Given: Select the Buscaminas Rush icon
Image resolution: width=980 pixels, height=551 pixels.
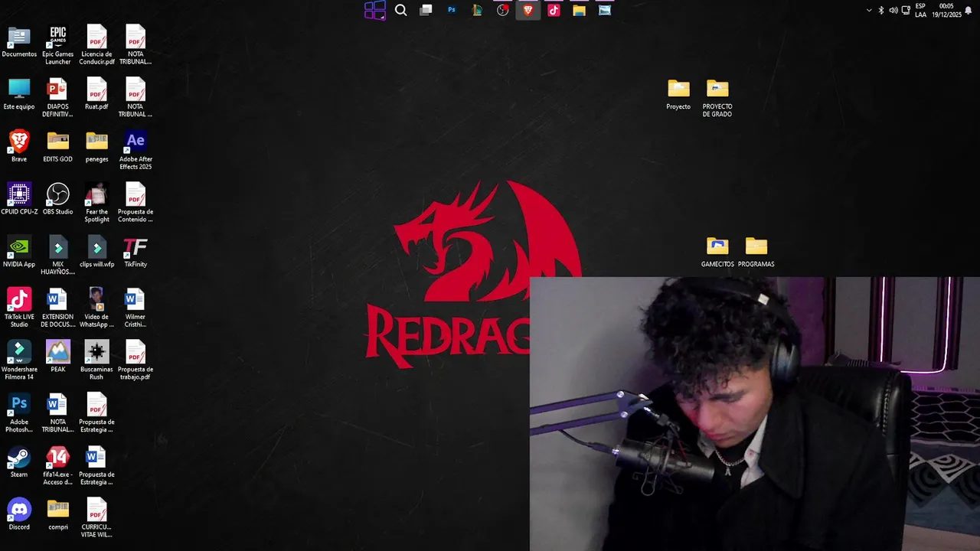Looking at the screenshot, I should [96, 360].
